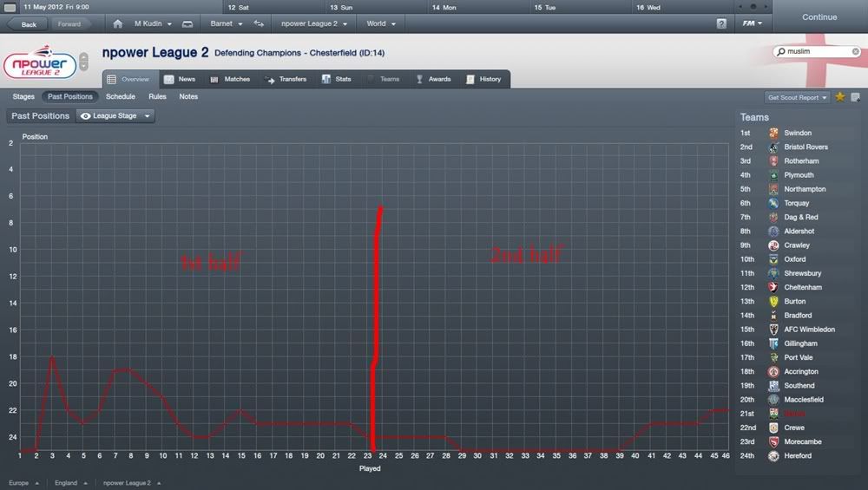Viewport: 868px width, 490px height.
Task: Open the Notes sub-tab
Action: click(x=188, y=96)
